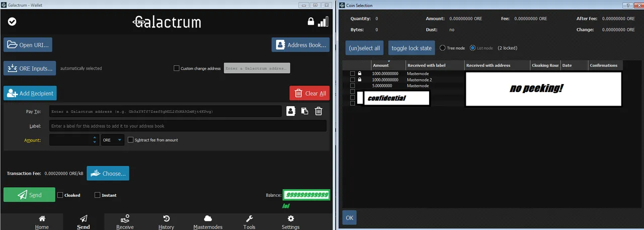
Task: Click OK in Coin Selection dialog
Action: click(x=350, y=217)
